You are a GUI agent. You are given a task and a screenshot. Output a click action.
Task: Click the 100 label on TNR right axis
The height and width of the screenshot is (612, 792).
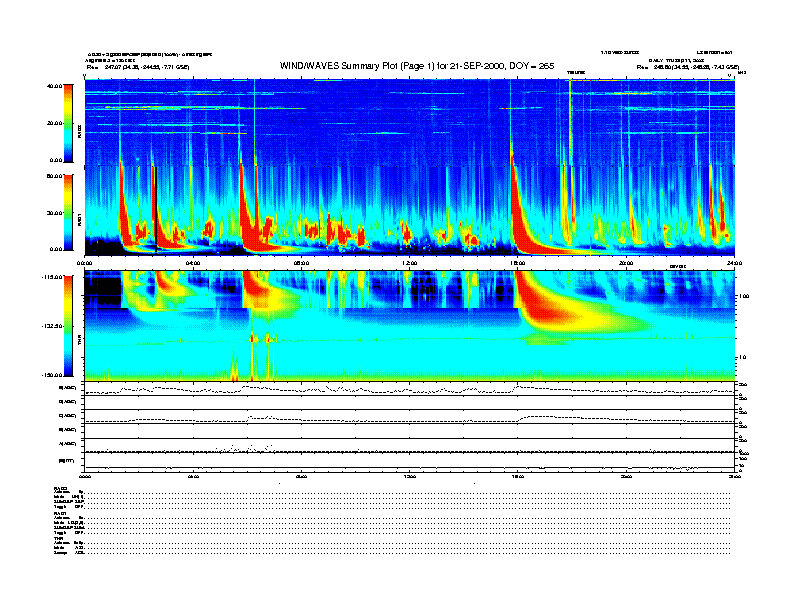(x=744, y=296)
